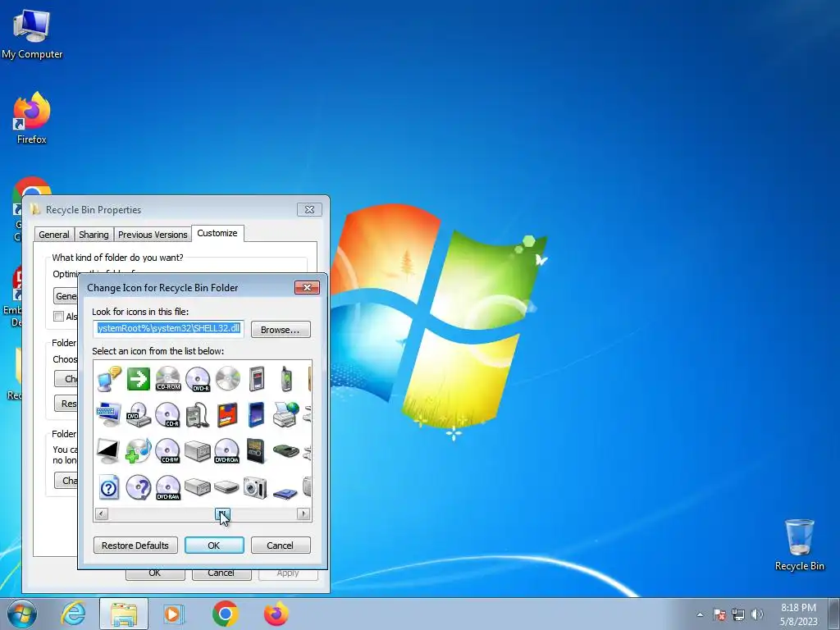840x630 pixels.
Task: Click the network tray icon
Action: [738, 614]
